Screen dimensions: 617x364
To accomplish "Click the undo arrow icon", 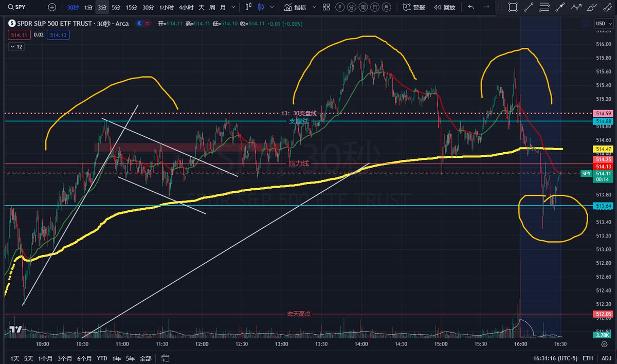I will 471,7.
